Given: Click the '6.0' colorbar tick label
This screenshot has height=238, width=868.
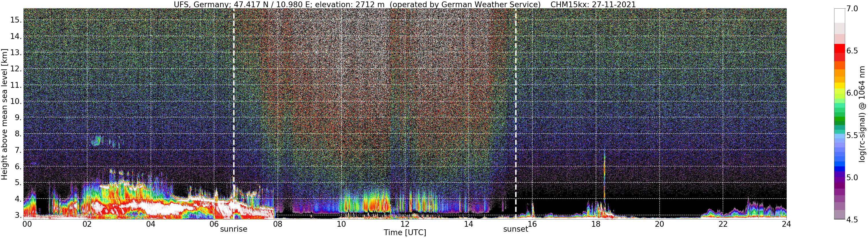Looking at the screenshot, I should pyautogui.click(x=852, y=93).
